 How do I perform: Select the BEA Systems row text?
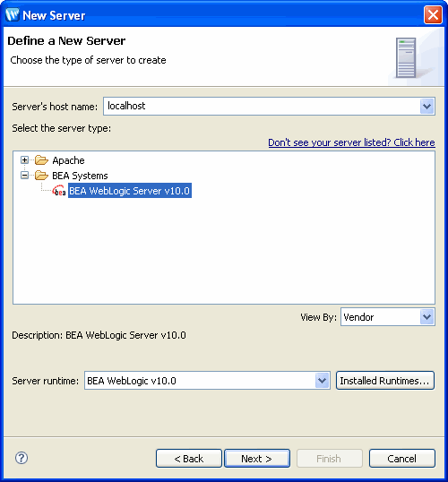coord(80,176)
